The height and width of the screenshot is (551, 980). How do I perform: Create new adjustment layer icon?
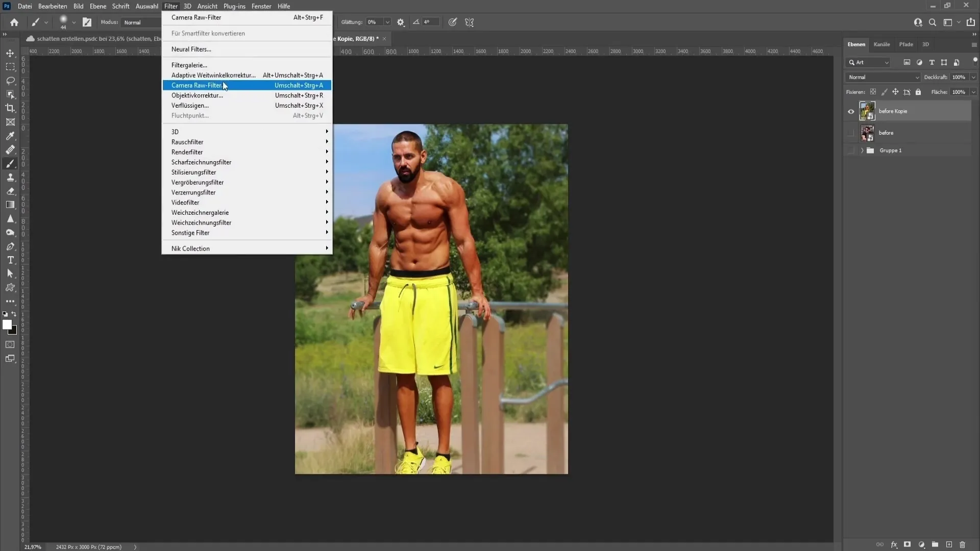[921, 544]
